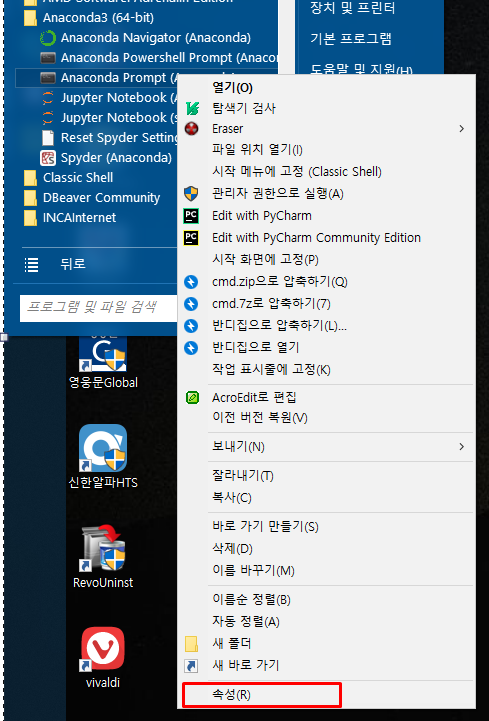Viewport: 489px width, 721px height.
Task: Expand the DBeaver Community folder
Action: [x=92, y=198]
